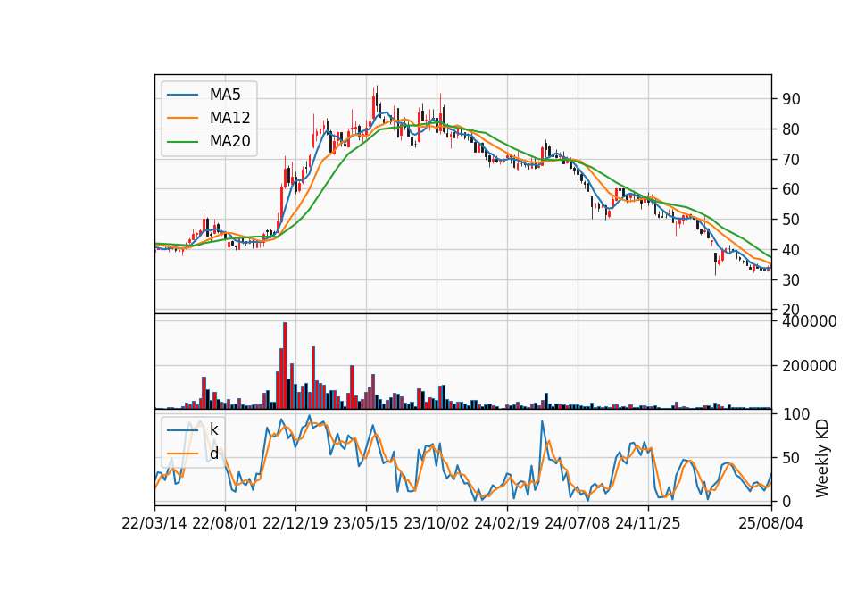Click the 0 label on KD axis
This screenshot has height=616, width=857.
pos(786,501)
